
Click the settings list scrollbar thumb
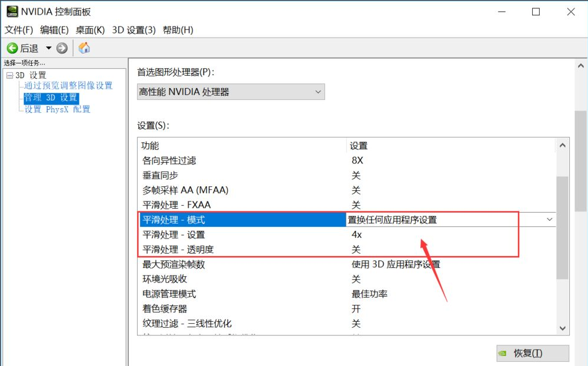563,228
